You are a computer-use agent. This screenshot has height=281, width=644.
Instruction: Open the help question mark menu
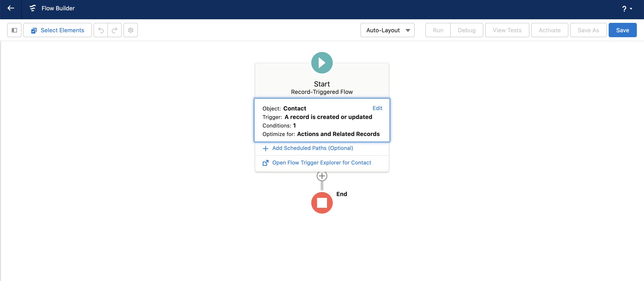[627, 9]
